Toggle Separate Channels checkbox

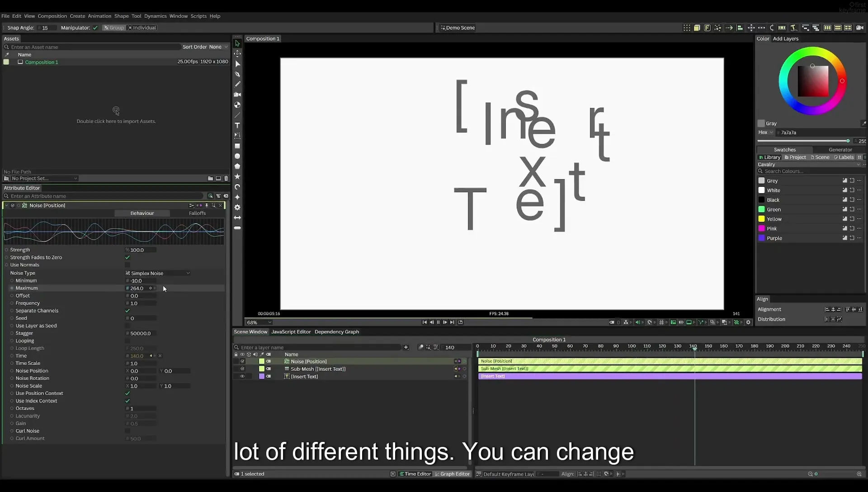coord(127,311)
